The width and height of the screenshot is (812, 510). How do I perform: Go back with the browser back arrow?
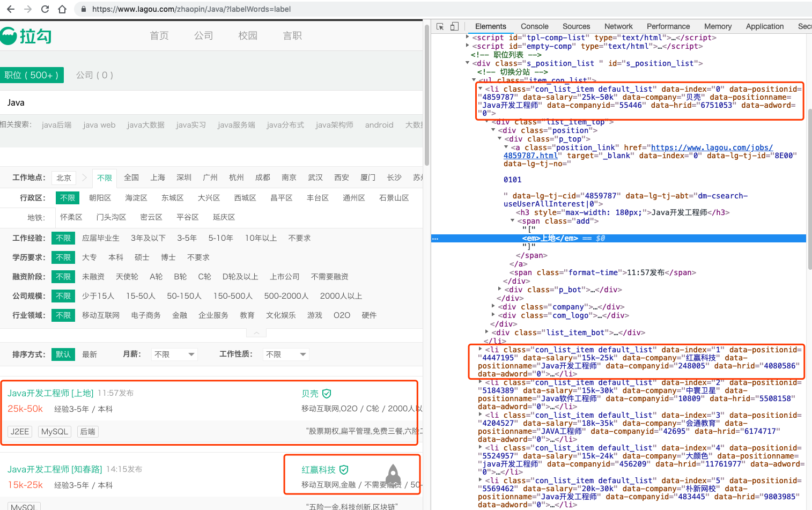[x=11, y=9]
